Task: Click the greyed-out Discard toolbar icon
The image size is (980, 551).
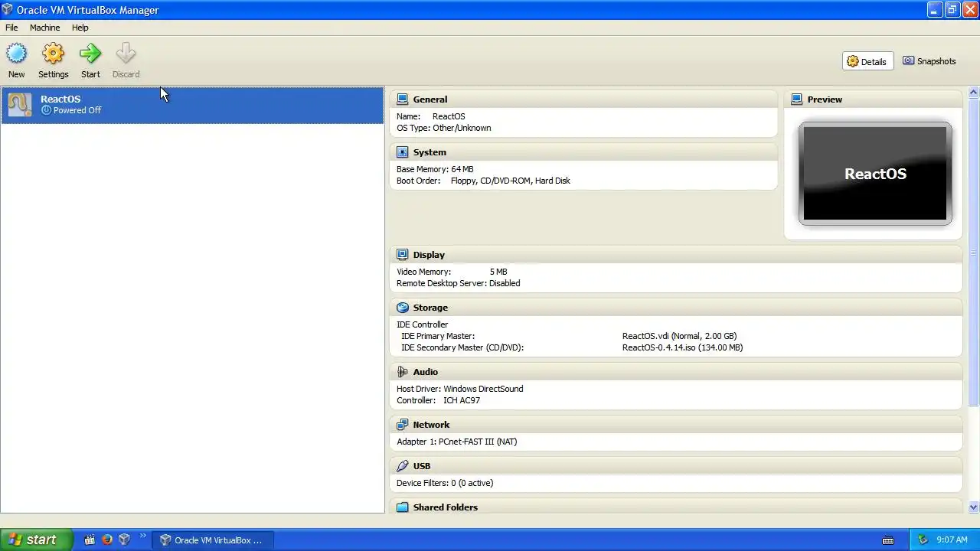Action: [x=126, y=54]
